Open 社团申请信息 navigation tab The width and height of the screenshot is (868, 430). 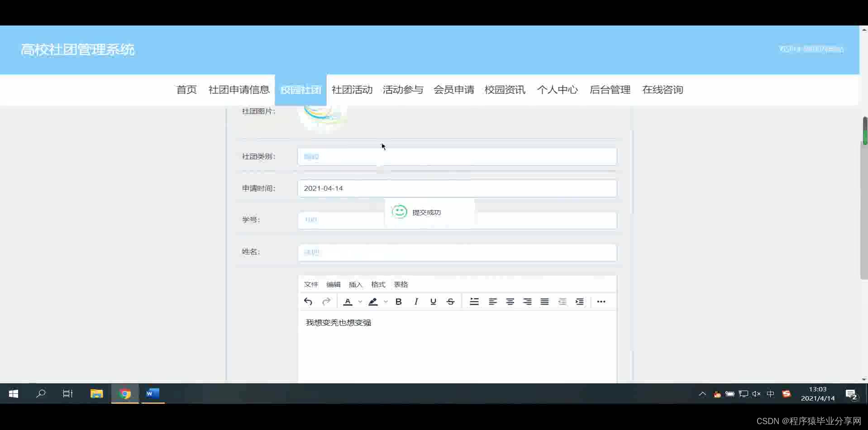coord(239,90)
